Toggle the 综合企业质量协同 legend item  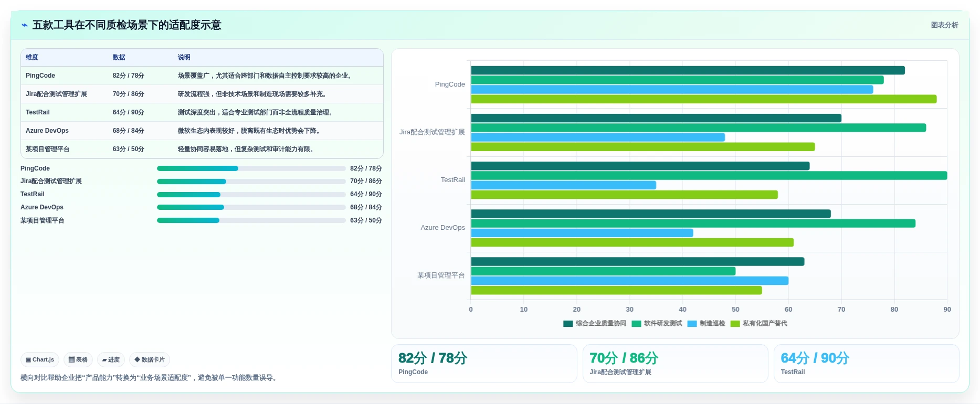595,323
